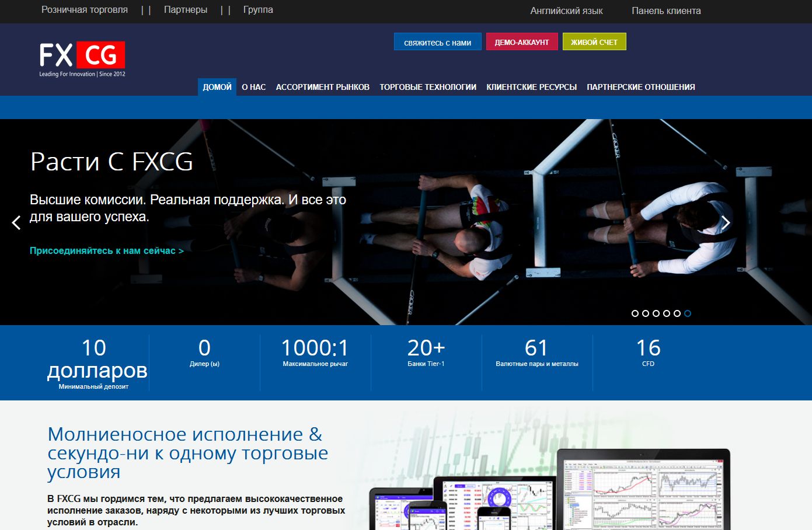812x530 pixels.
Task: Open Панель клиента
Action: (x=665, y=11)
